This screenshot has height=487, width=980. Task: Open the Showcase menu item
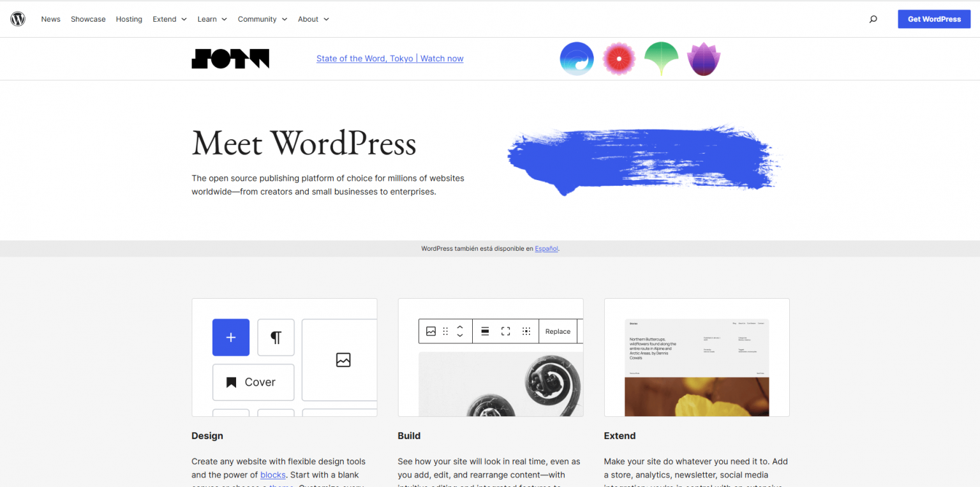(x=88, y=19)
